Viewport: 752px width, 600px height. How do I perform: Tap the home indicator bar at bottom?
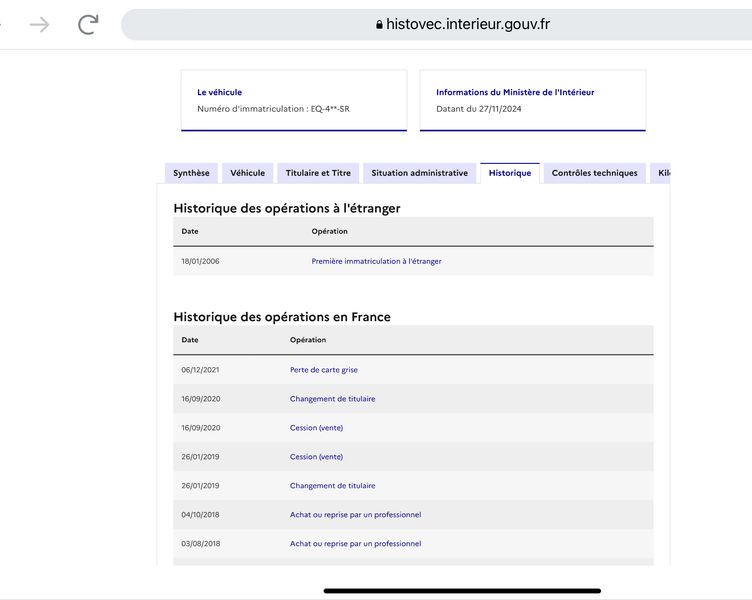pyautogui.click(x=462, y=591)
